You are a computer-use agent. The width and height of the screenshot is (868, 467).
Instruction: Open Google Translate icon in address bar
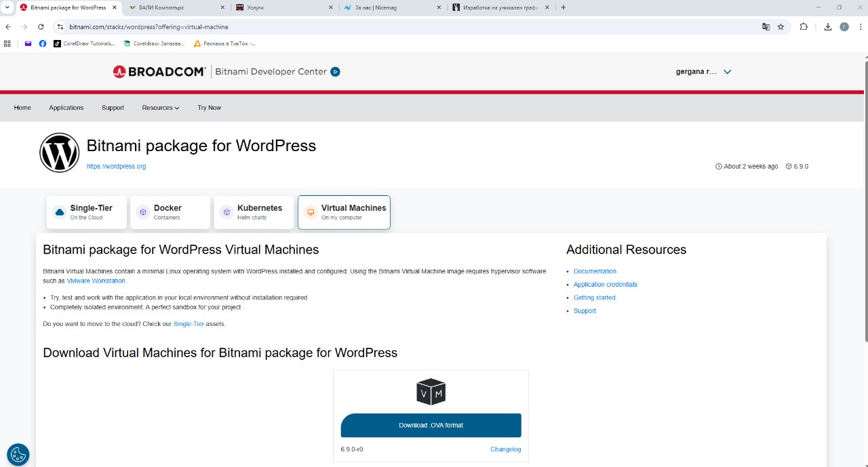766,27
